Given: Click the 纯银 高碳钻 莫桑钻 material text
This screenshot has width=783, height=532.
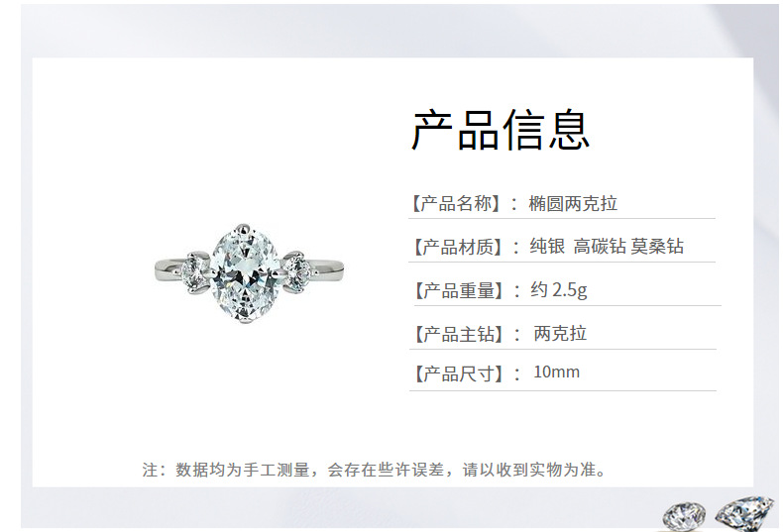Looking at the screenshot, I should pos(607,247).
